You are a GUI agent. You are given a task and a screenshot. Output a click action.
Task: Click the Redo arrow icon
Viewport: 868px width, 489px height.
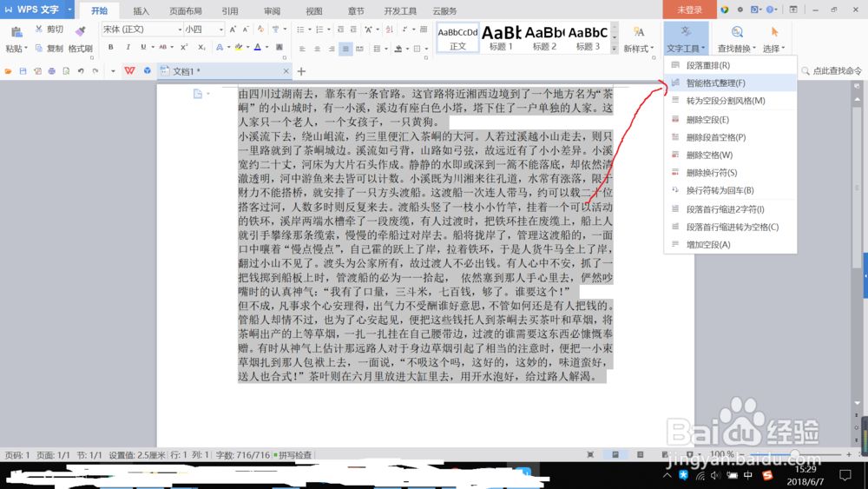[x=95, y=71]
